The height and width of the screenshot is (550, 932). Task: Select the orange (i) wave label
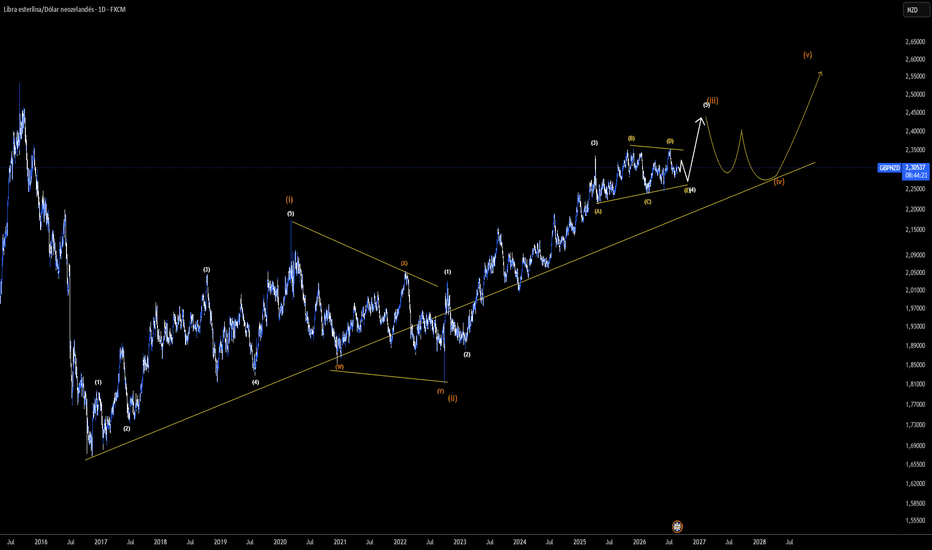[289, 200]
